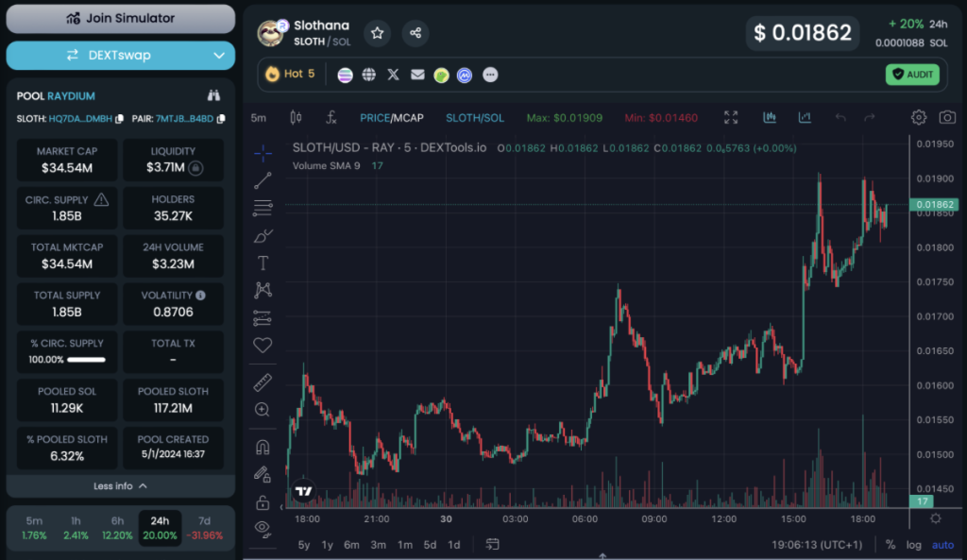Open chart settings gear icon

pos(918,117)
